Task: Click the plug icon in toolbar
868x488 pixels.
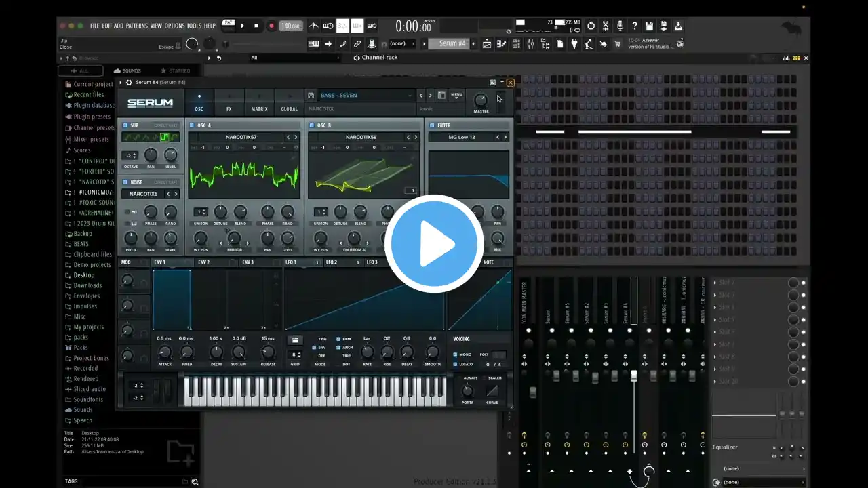Action: click(x=574, y=43)
